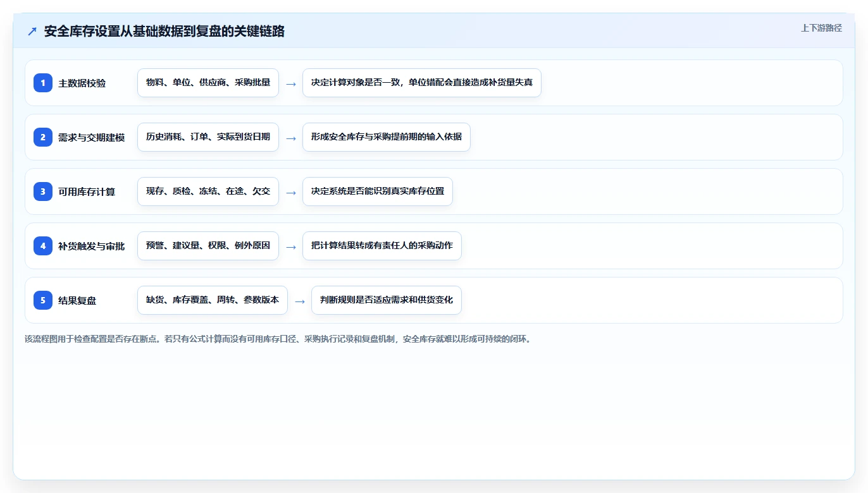Click the 上下游路径 label in header
Screen dimensions: 868x493
821,28
